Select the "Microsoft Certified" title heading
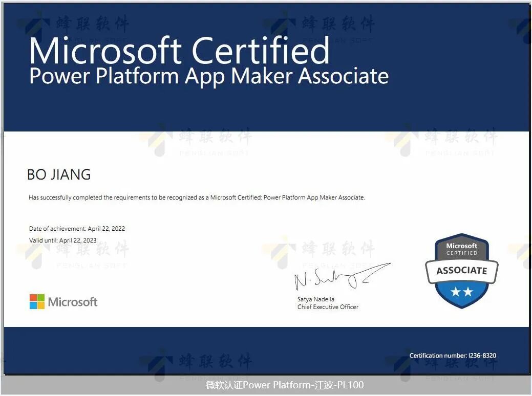 click(180, 51)
